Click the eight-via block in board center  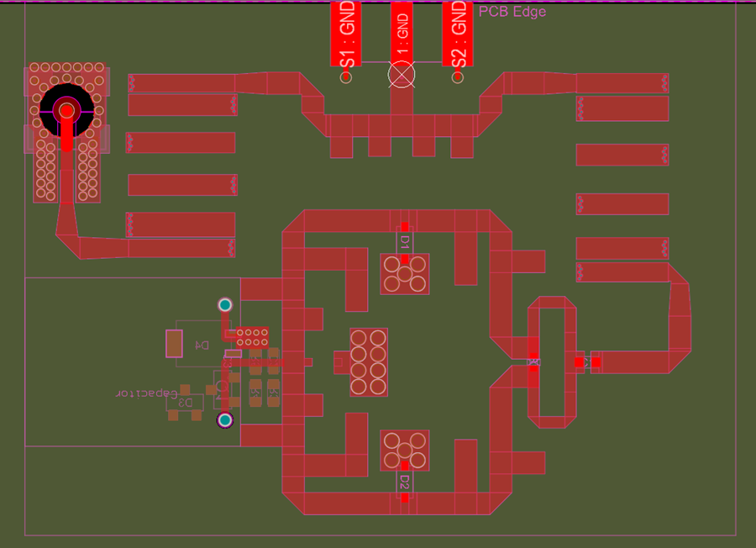click(x=369, y=362)
